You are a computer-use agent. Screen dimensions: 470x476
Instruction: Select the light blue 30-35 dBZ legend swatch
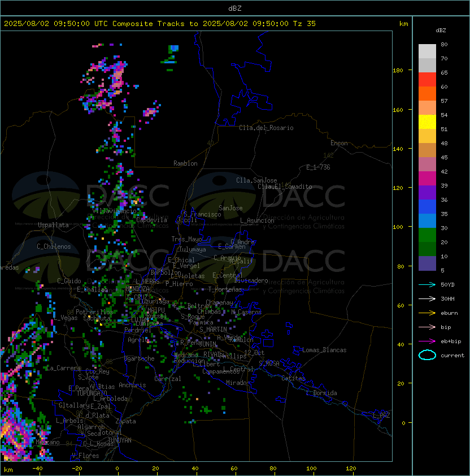[x=427, y=220]
